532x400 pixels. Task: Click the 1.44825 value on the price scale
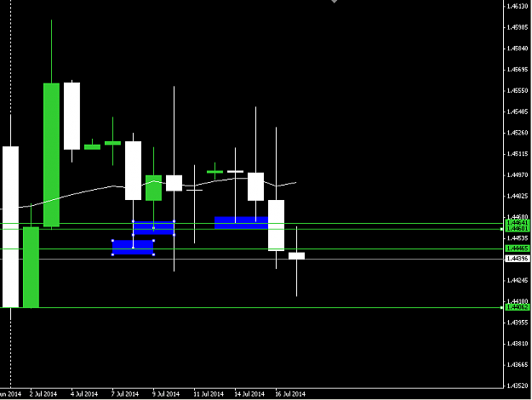[517, 196]
